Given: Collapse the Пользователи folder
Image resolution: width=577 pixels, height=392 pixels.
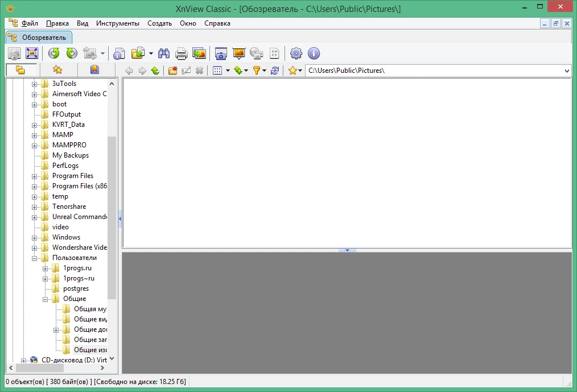Looking at the screenshot, I should [x=34, y=258].
